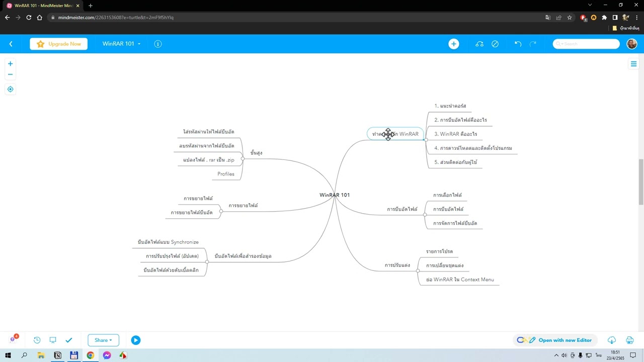Screen dimensions: 644x362
Task: Select topic แปลงไฟล์ . rar เป็น .zip
Action: coord(209,160)
